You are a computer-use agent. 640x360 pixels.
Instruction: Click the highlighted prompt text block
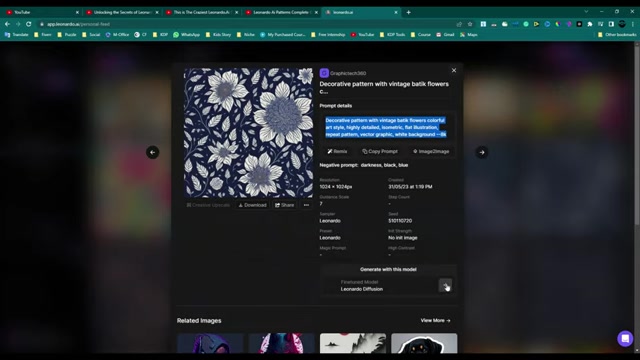tap(386, 127)
